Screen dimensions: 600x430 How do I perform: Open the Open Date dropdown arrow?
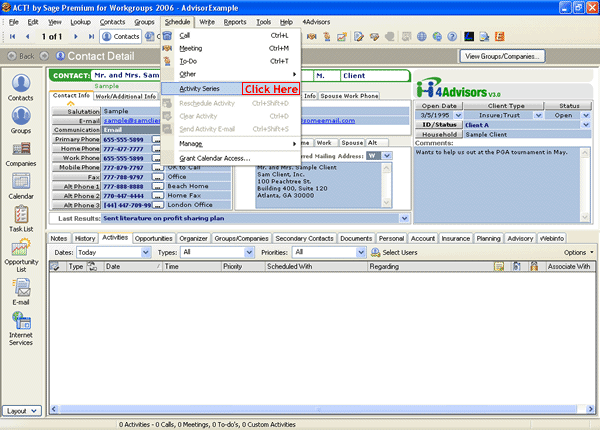coord(458,115)
